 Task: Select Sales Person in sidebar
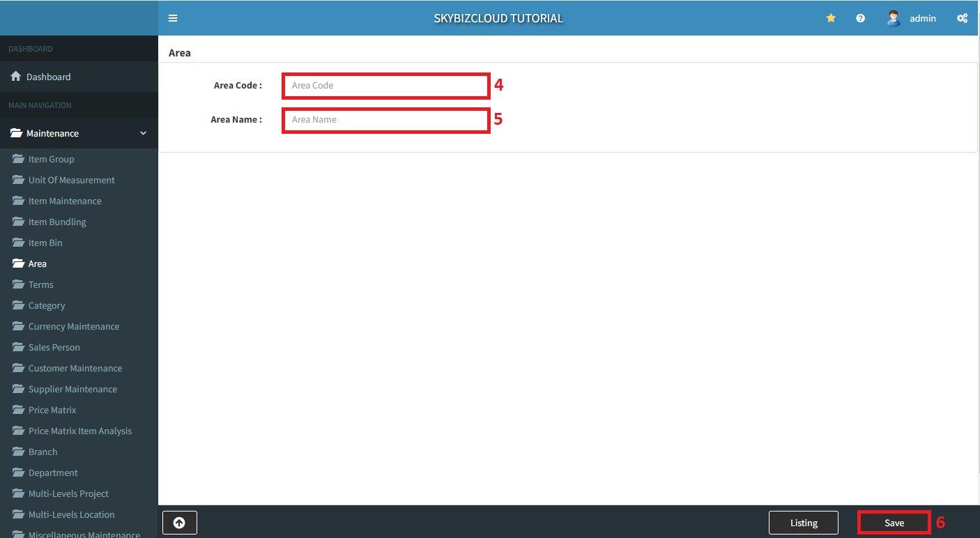pyautogui.click(x=54, y=347)
